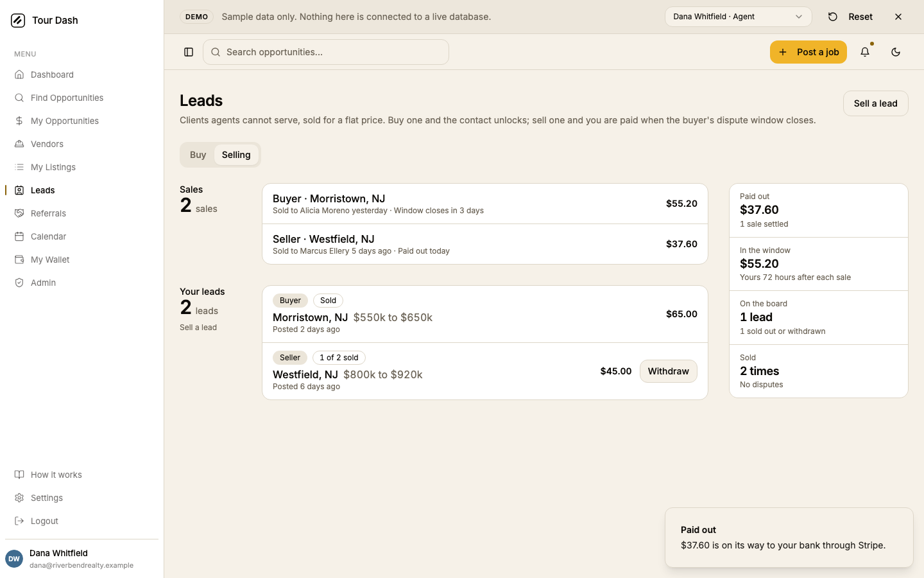The height and width of the screenshot is (578, 924).
Task: Click the Sell a lead button
Action: click(875, 103)
